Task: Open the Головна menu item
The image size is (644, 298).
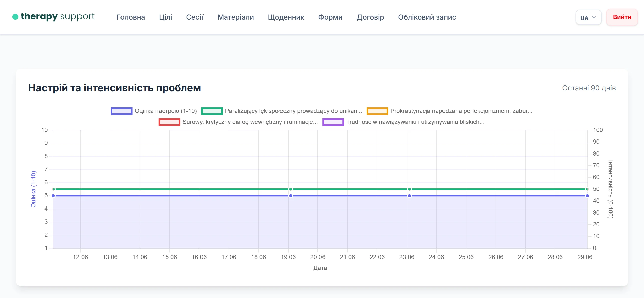Action: tap(131, 17)
